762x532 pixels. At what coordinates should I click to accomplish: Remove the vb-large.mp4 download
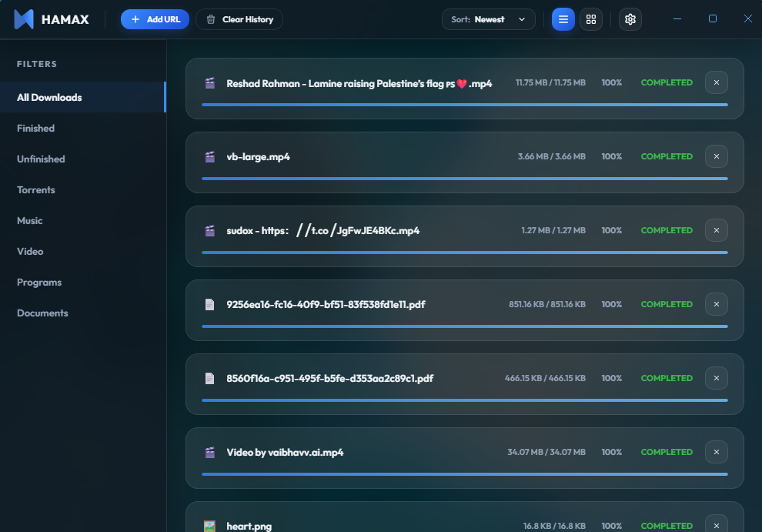[717, 156]
